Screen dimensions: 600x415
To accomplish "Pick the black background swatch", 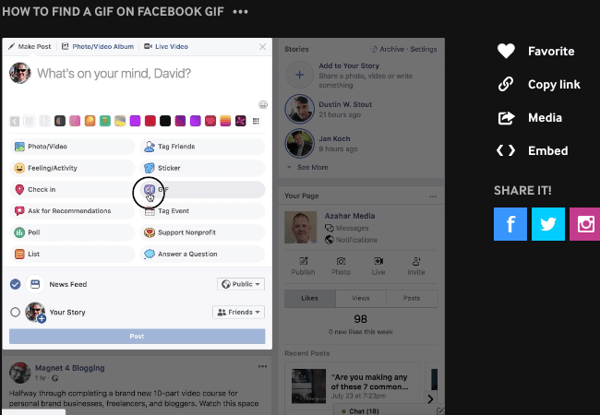I will [165, 121].
